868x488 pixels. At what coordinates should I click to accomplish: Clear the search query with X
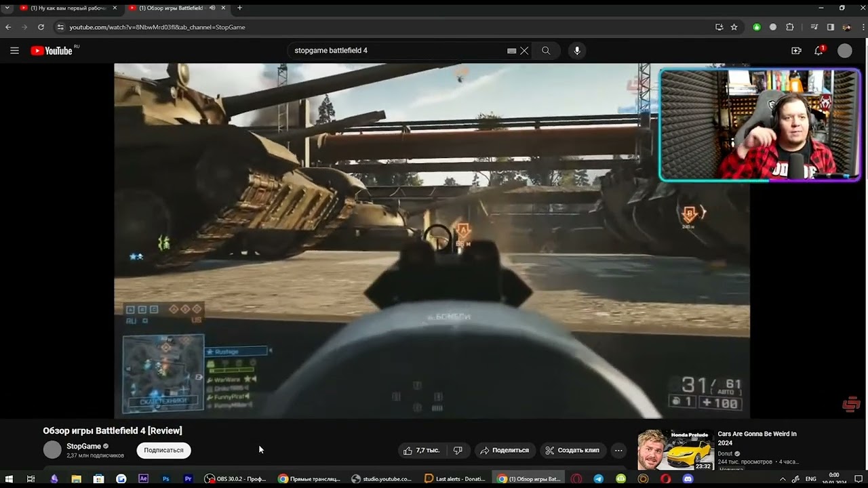(x=524, y=51)
